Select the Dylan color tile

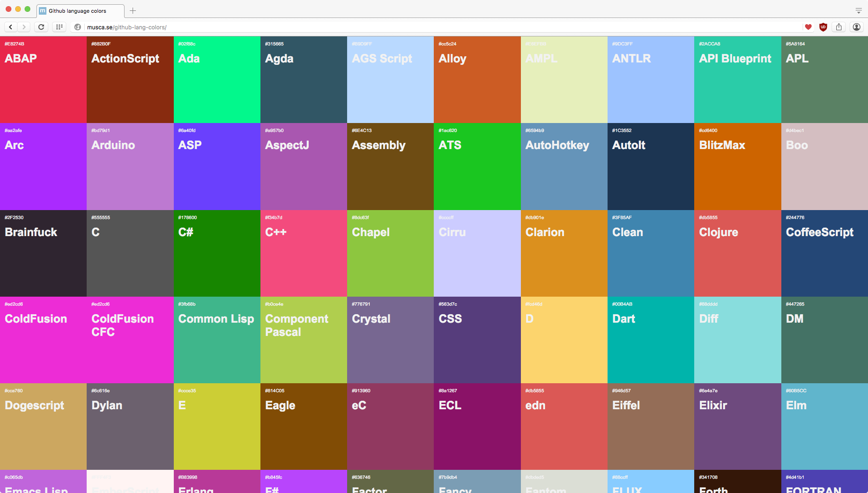(x=130, y=426)
